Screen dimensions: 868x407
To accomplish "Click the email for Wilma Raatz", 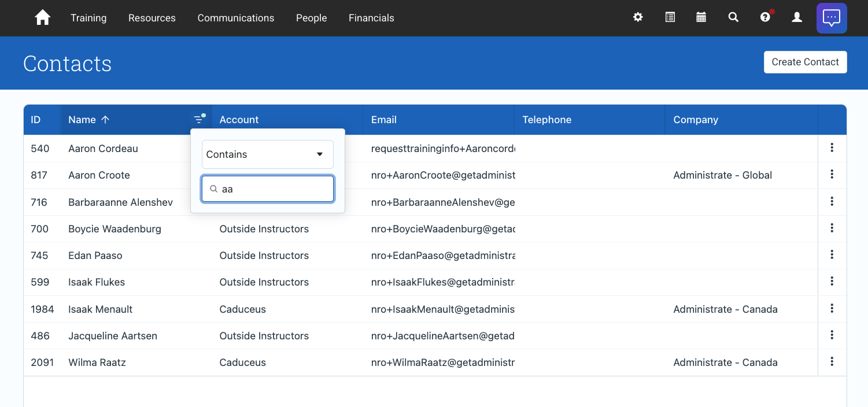I will 443,362.
